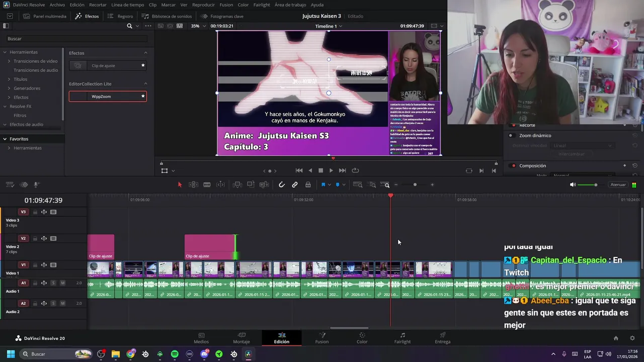Collapse the EditorCollection Lite group

tap(146, 83)
